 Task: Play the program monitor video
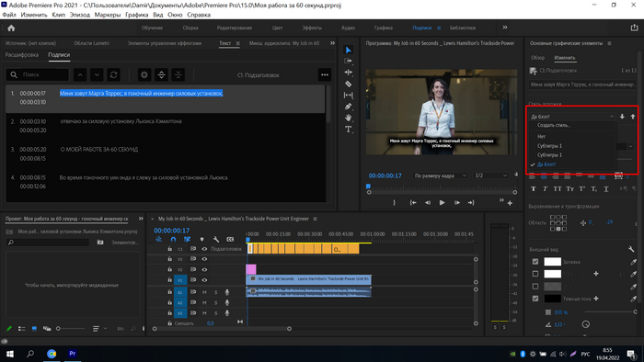pyautogui.click(x=442, y=202)
